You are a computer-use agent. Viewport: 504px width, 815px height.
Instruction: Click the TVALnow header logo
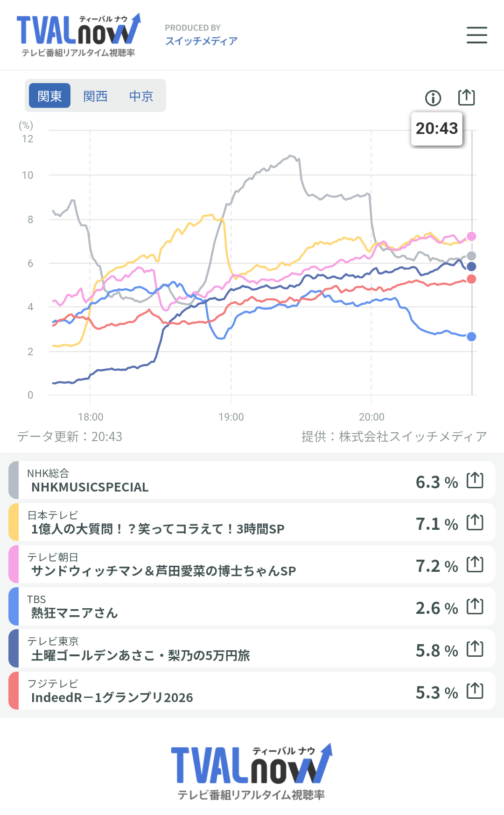coord(78,35)
